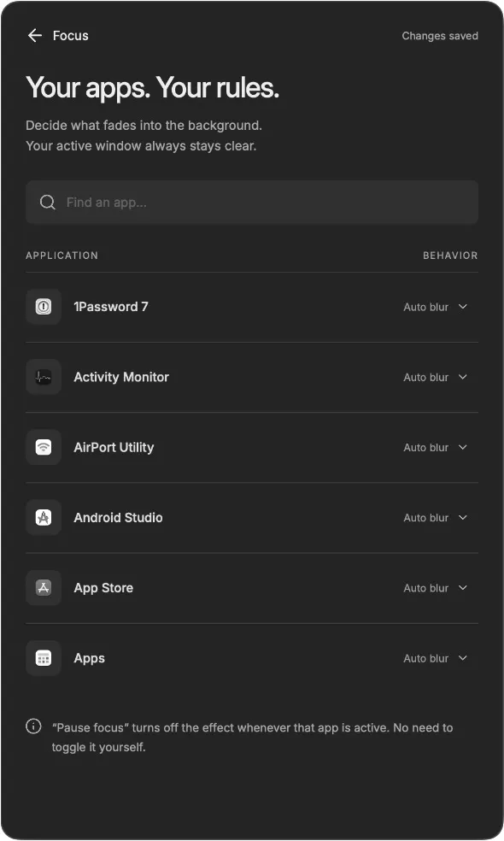Click the AirPort Utility wifi icon
504x841 pixels.
click(x=44, y=447)
